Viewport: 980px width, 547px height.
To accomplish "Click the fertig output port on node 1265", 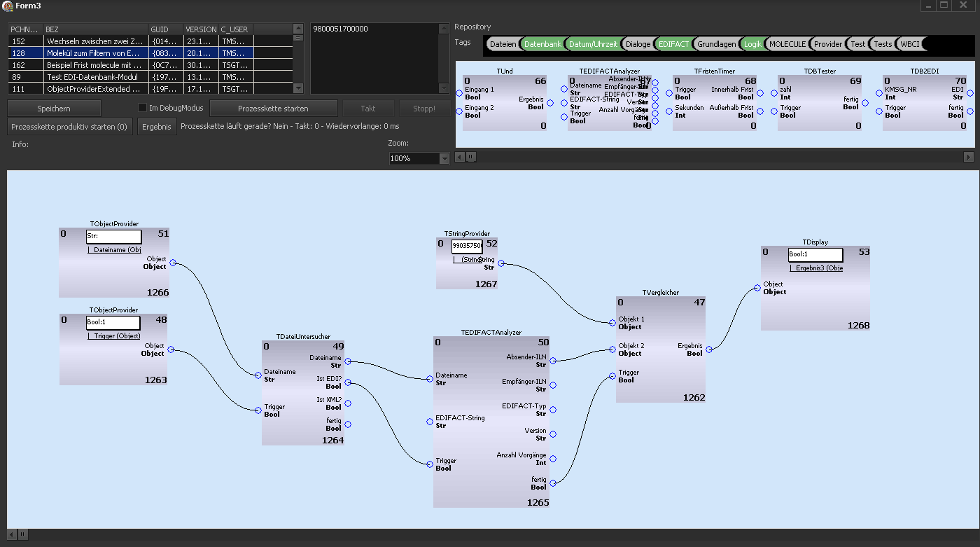I will click(553, 483).
